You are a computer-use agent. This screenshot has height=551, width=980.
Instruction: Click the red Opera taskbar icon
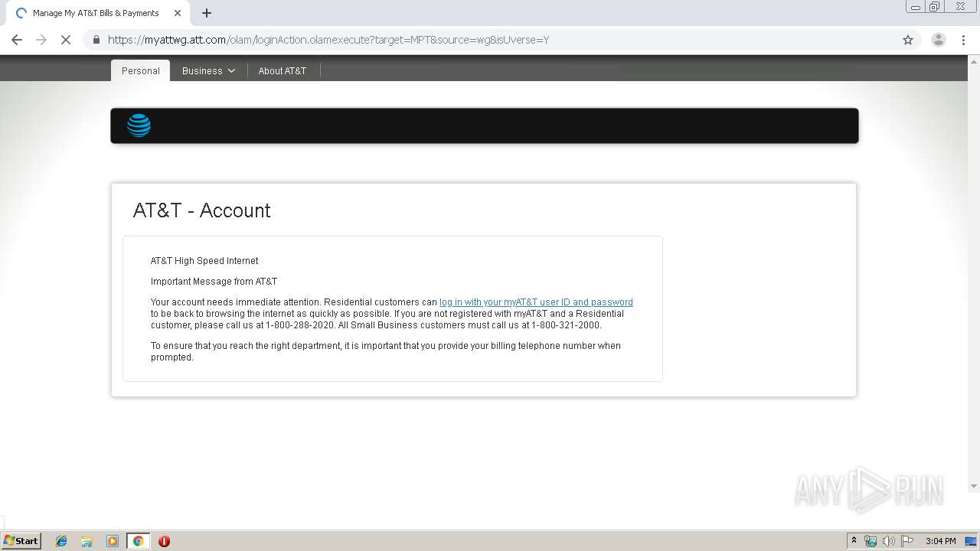(x=164, y=541)
